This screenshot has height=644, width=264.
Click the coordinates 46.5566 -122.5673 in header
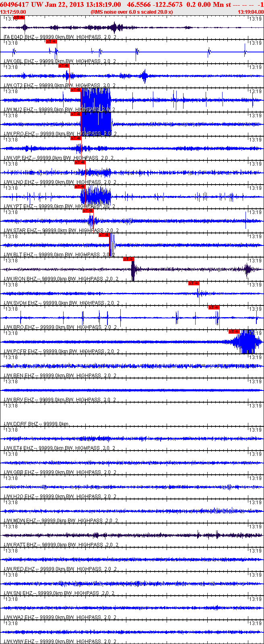tap(155, 4)
